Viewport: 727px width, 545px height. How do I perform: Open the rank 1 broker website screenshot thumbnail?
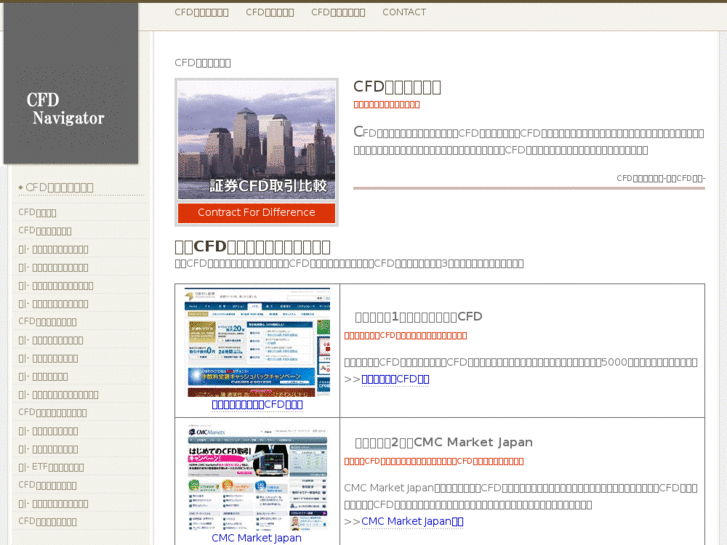coord(257,342)
